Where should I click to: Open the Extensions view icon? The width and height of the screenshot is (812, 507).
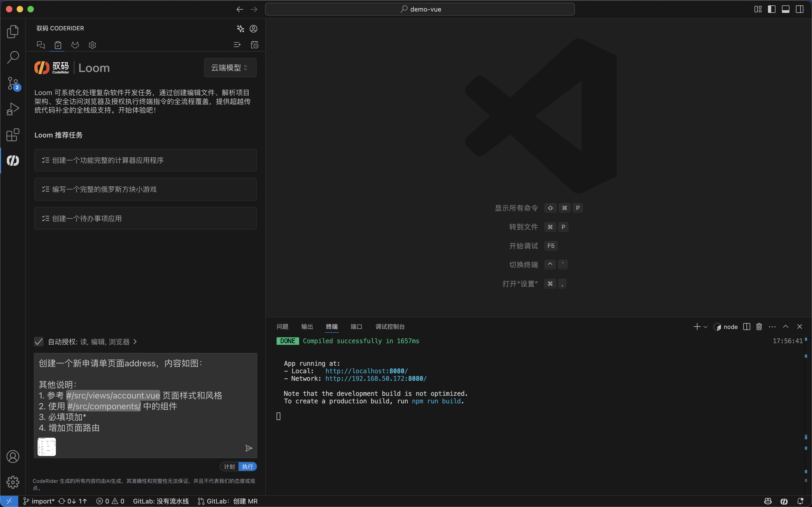13,135
